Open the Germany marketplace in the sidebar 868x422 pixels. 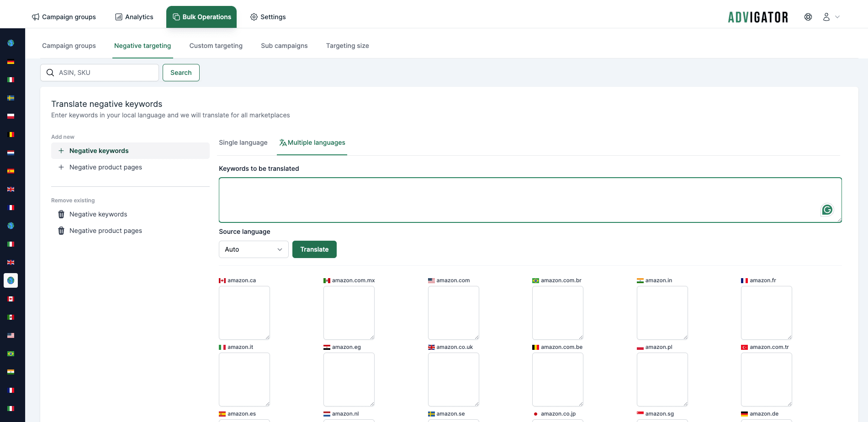pyautogui.click(x=11, y=62)
